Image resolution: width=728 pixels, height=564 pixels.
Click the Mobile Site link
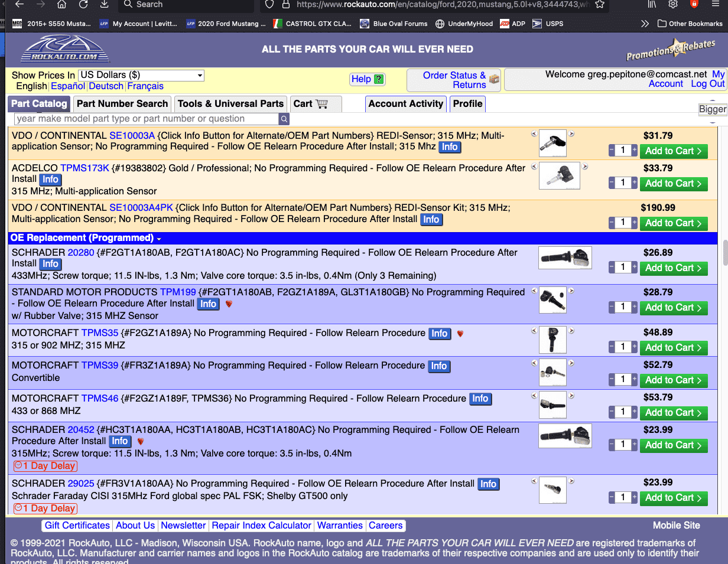point(677,526)
